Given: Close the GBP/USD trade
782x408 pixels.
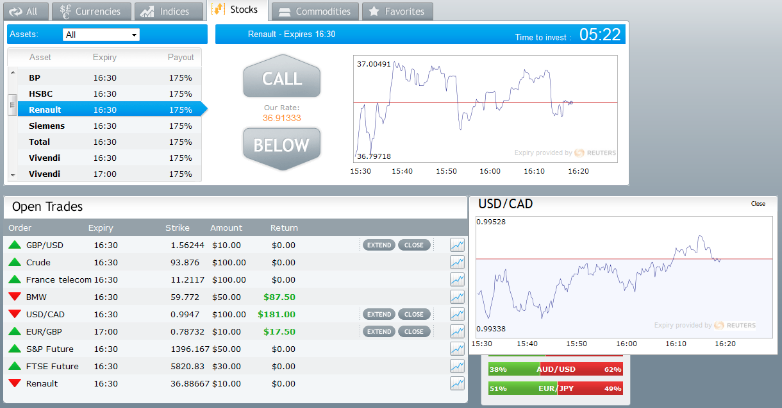Looking at the screenshot, I should pyautogui.click(x=414, y=245).
